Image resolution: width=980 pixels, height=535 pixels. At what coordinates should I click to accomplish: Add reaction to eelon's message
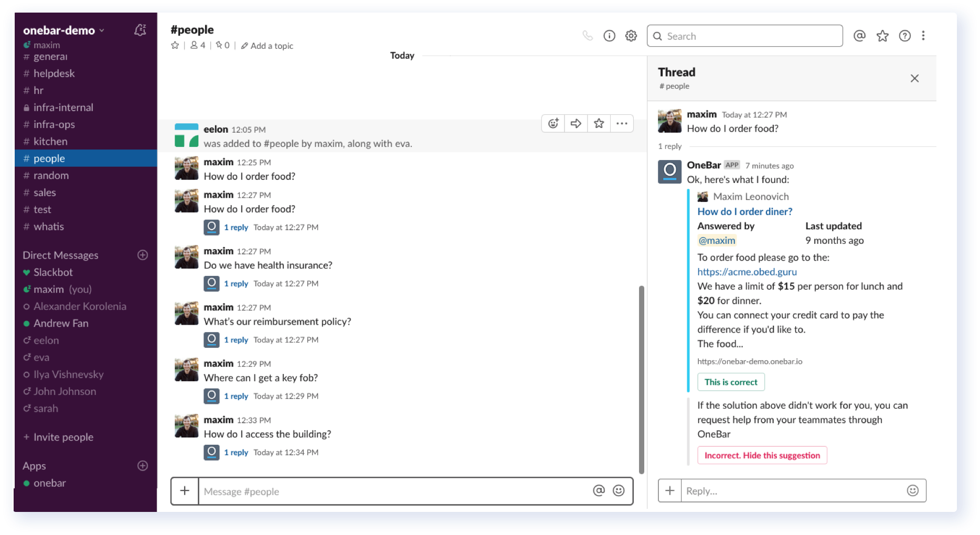[x=553, y=123]
